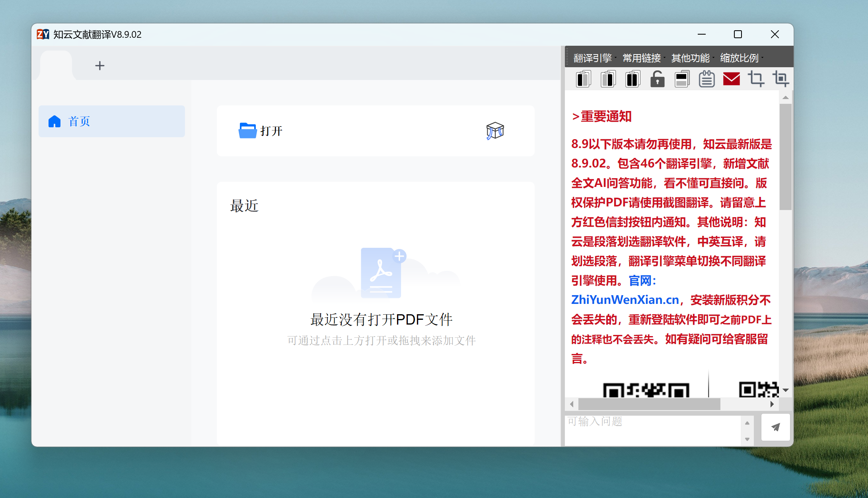This screenshot has width=868, height=498.
Task: Click 最近没有打开PDF文件 message text
Action: [x=381, y=319]
